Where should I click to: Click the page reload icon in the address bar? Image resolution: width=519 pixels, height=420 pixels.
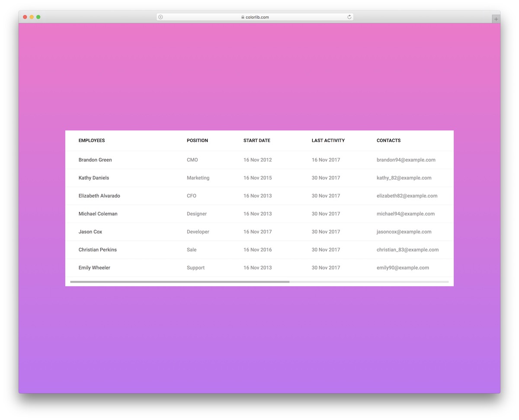[x=349, y=17]
